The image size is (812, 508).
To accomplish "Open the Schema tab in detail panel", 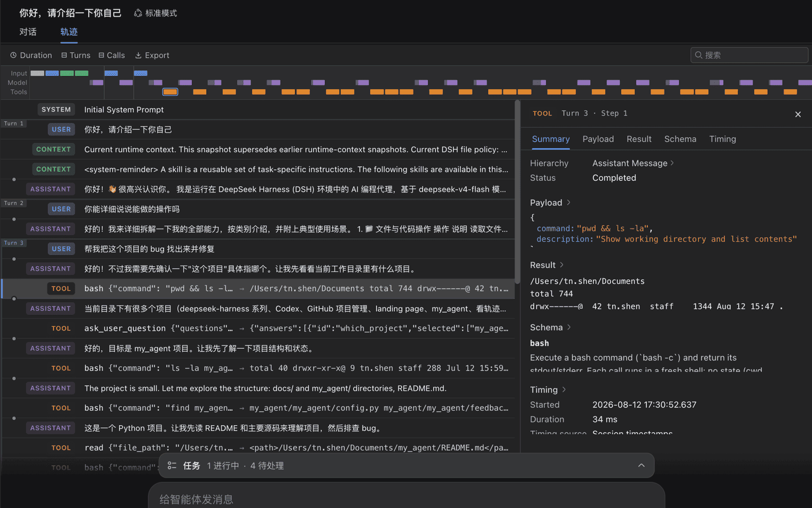I will click(680, 139).
